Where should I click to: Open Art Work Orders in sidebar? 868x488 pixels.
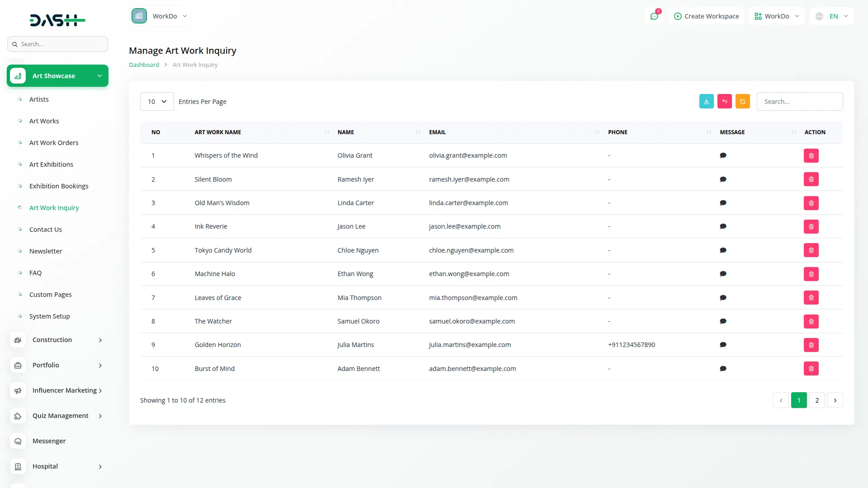54,143
